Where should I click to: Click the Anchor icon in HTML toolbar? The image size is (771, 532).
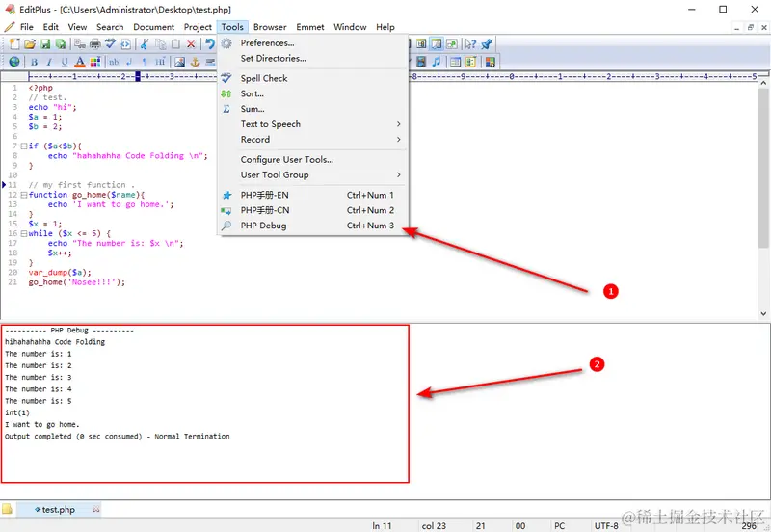pos(195,62)
